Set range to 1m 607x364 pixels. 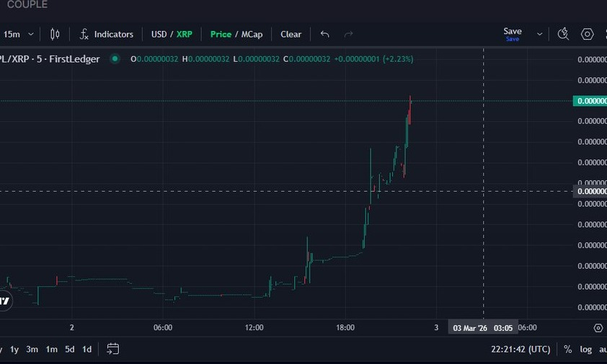51,350
